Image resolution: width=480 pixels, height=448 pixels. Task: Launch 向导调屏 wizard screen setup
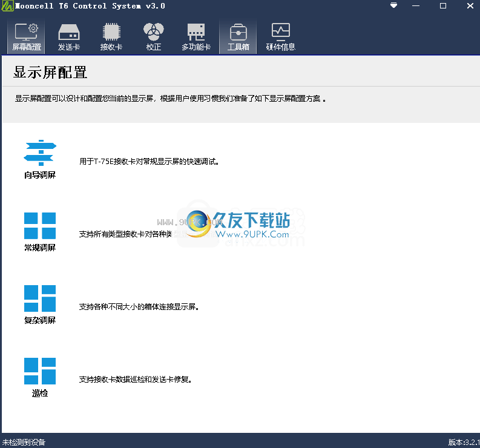point(40,159)
